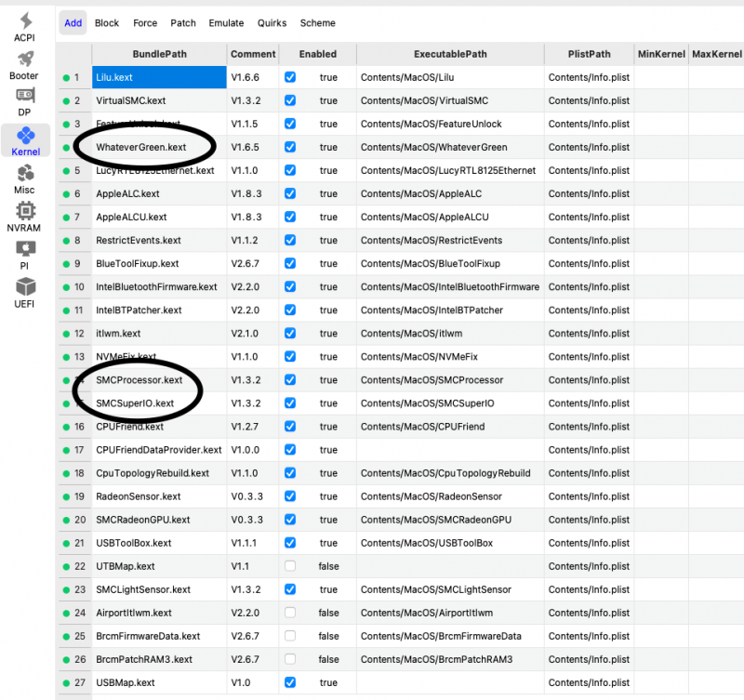Viewport: 744px width, 700px height.
Task: Disable the CPUFriend.kext Enabled checkbox
Action: tap(290, 426)
